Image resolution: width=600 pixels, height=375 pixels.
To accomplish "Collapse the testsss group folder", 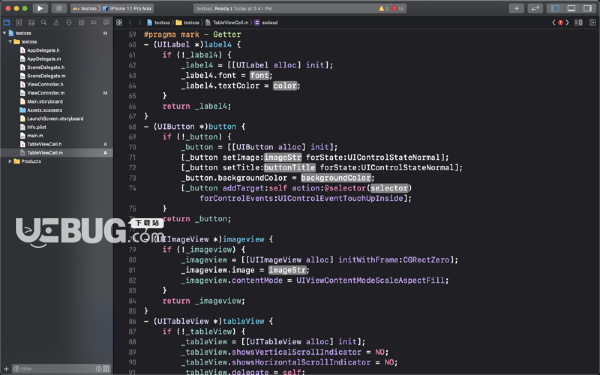I will 10,41.
